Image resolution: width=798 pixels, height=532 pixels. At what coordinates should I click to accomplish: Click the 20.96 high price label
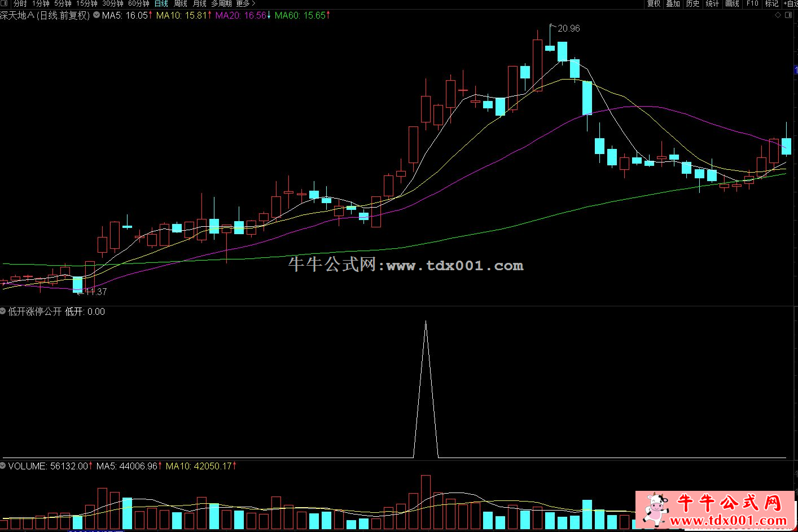coord(569,28)
